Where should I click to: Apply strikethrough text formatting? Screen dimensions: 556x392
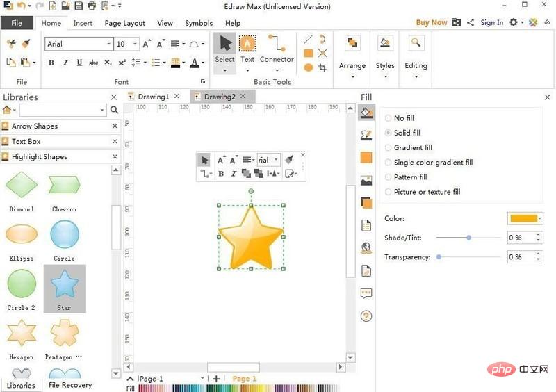[x=94, y=63]
